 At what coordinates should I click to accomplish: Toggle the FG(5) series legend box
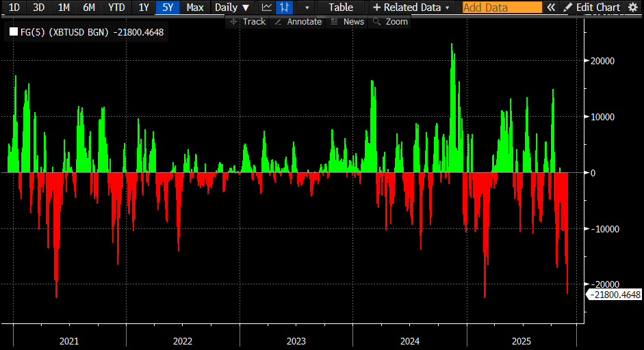14,32
